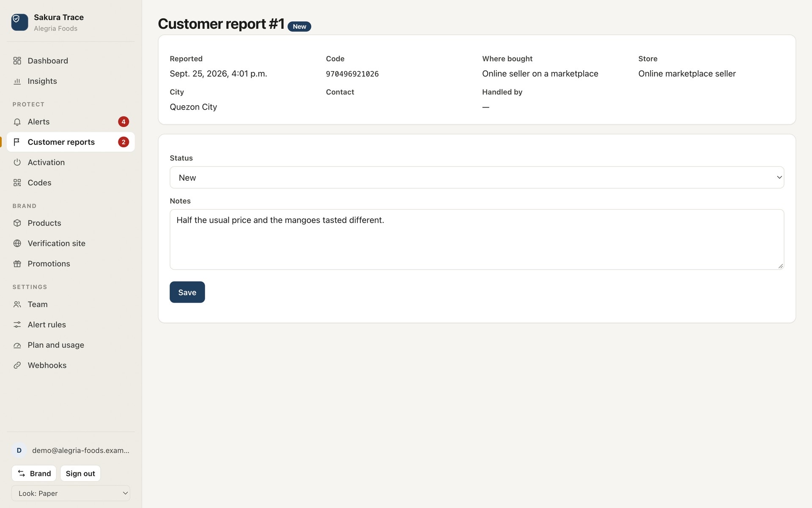Click the report code 970496921026
Screen dimensions: 812x508
[352, 74]
